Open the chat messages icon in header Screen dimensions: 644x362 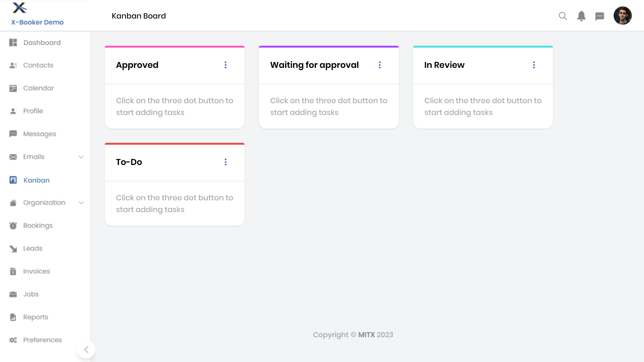pos(599,16)
